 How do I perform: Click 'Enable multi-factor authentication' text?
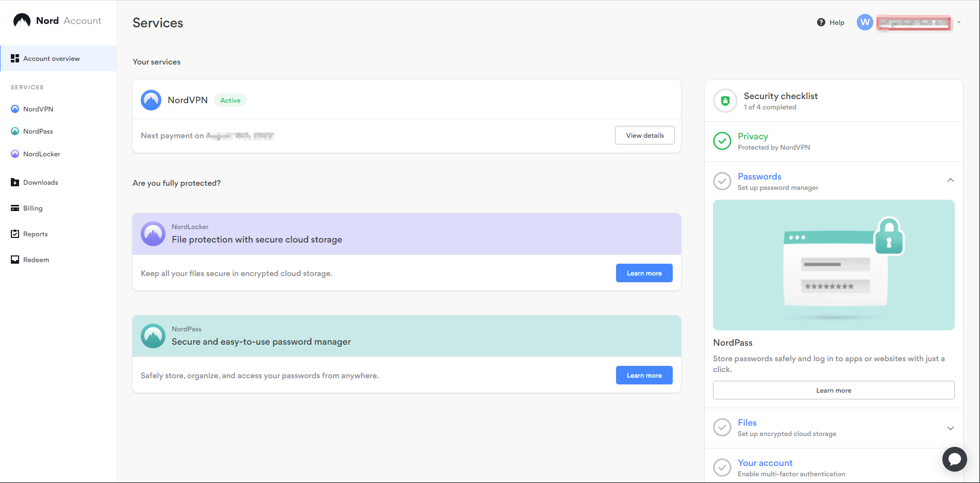791,474
